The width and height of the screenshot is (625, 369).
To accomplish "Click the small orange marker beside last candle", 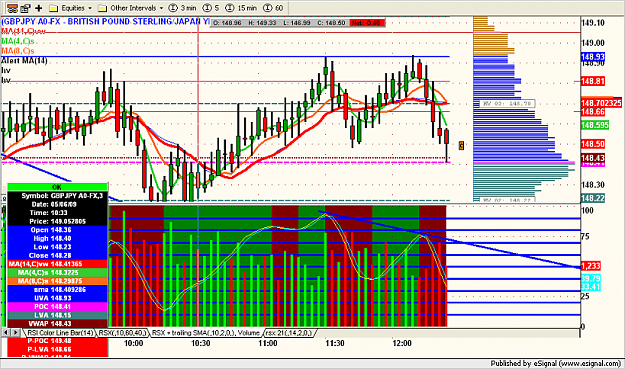I will [461, 145].
